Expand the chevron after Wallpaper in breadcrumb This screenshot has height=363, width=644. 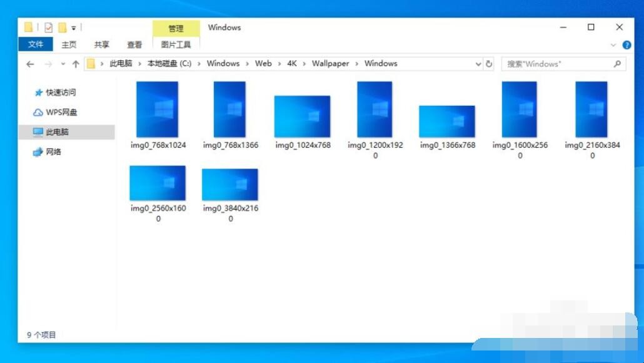[x=356, y=64]
